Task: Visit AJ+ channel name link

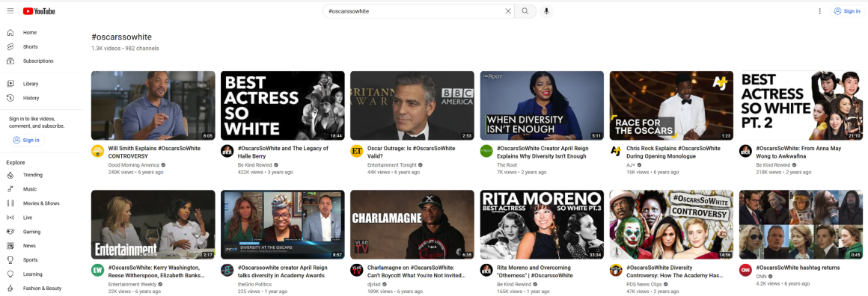Action: 631,165
